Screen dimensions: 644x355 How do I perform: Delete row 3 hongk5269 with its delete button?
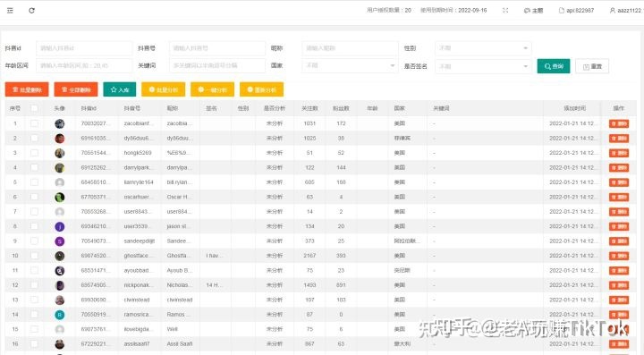(x=619, y=153)
